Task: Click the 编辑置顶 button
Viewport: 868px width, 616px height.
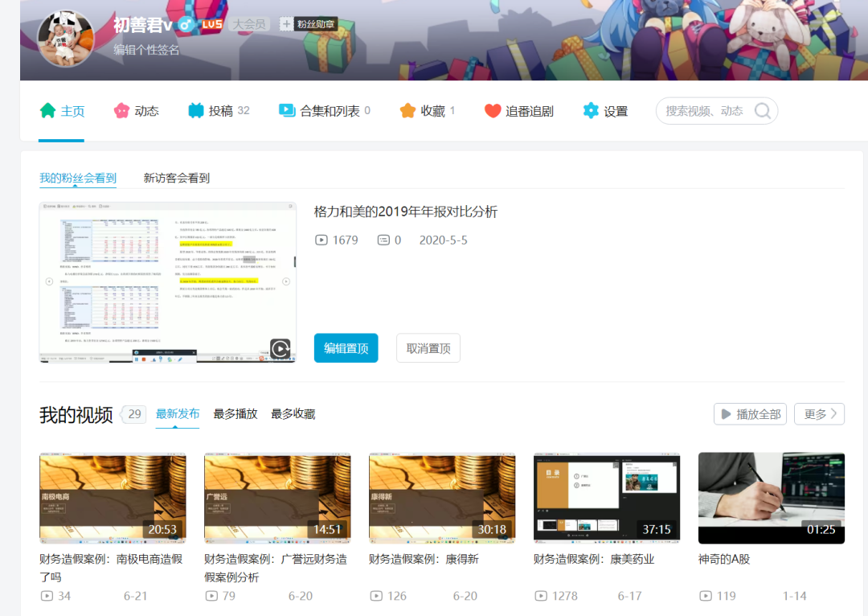Action: [x=346, y=348]
